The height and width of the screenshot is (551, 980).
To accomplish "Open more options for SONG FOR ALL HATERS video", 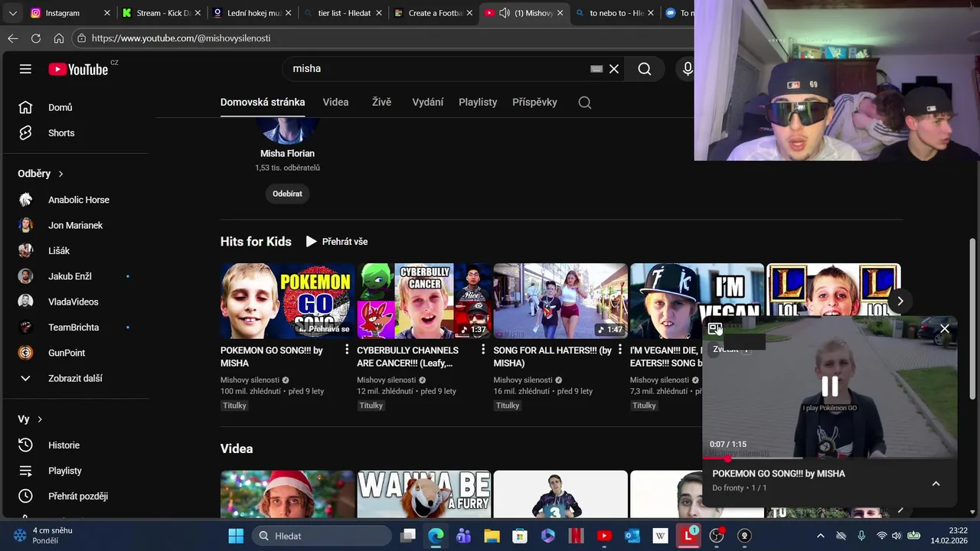I will click(x=619, y=350).
